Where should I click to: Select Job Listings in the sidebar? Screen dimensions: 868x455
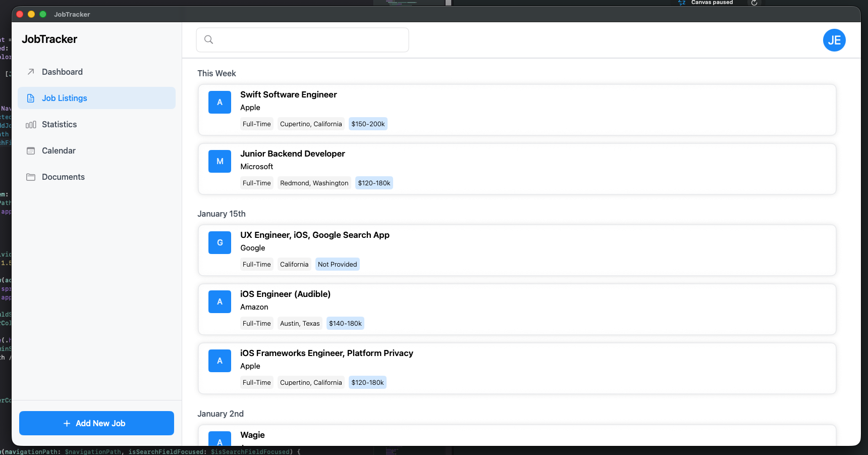point(96,98)
